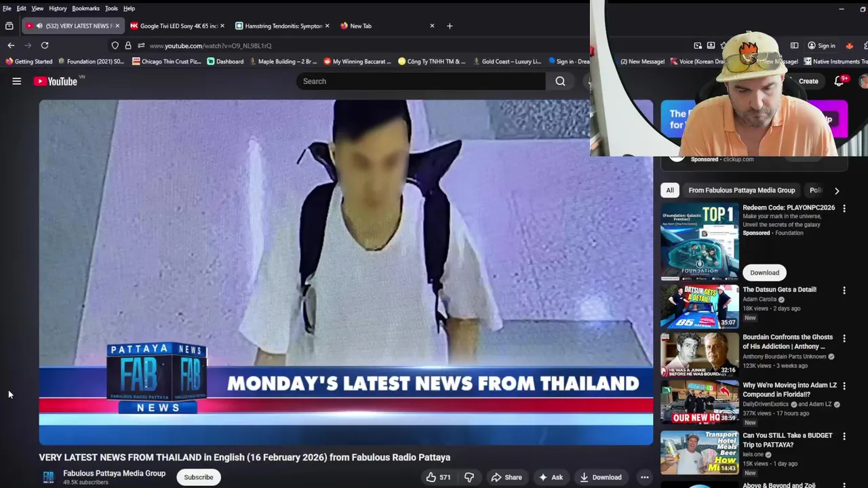
Task: Open Dashboard bookmark
Action: pos(225,61)
